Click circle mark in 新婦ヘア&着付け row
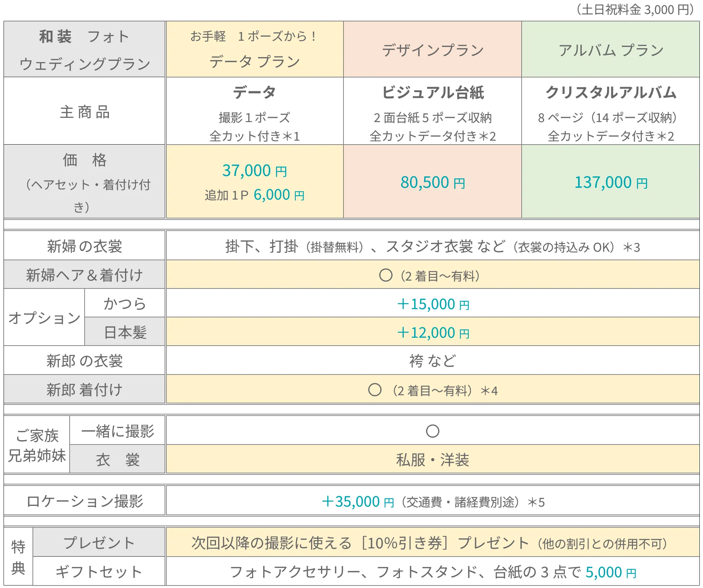703x588 pixels. (x=385, y=275)
